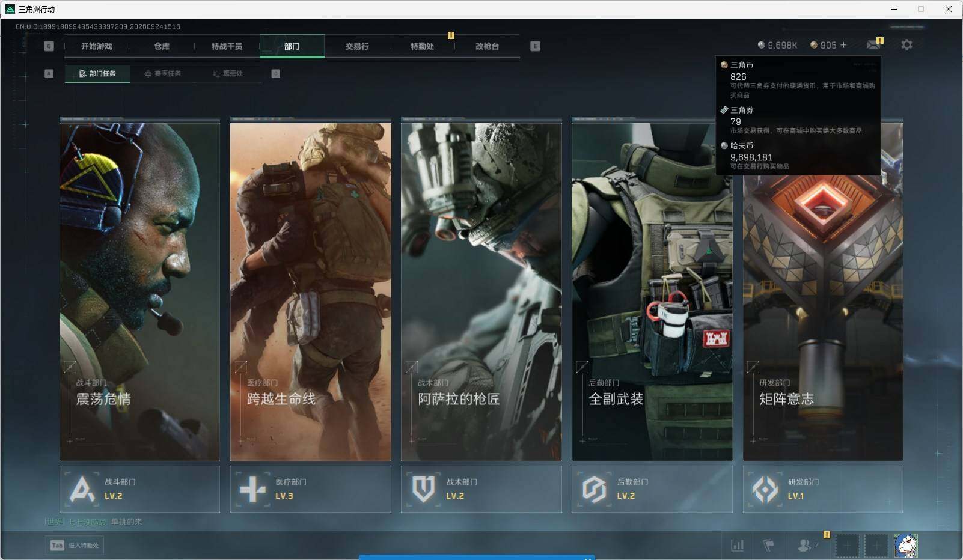Click the first empty squad slot plus
This screenshot has width=963, height=560.
click(847, 546)
